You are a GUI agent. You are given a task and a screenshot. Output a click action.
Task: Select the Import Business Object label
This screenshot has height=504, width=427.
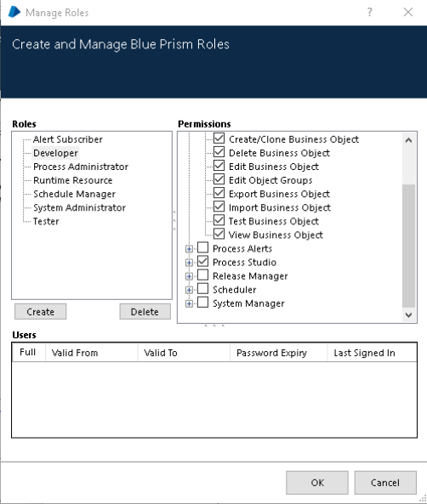(280, 207)
